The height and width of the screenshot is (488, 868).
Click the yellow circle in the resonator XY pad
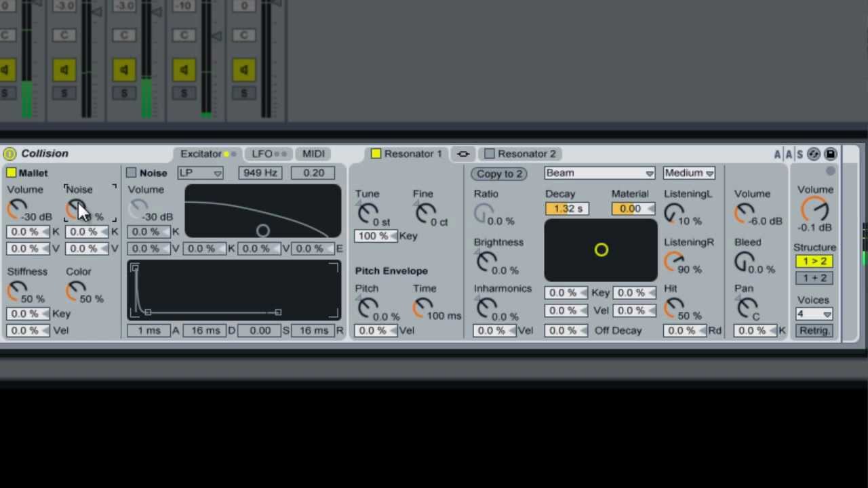[x=601, y=250]
